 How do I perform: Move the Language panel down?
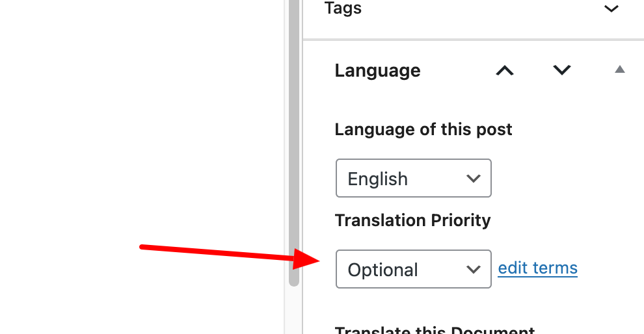point(561,70)
